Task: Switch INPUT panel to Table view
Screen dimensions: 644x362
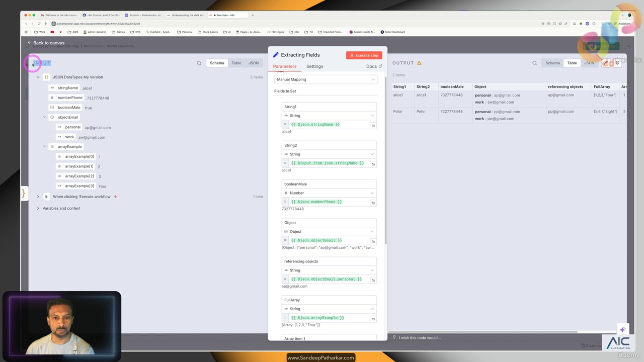Action: (x=236, y=63)
